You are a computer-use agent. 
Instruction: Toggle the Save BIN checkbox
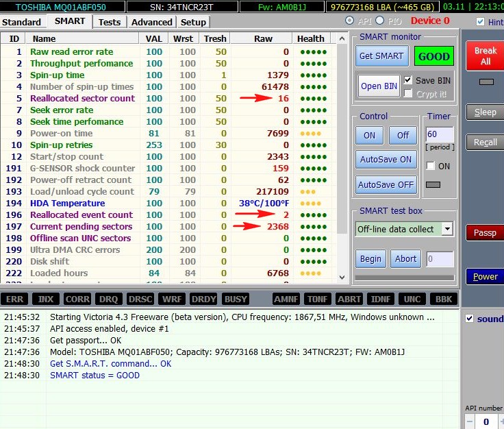click(x=408, y=80)
